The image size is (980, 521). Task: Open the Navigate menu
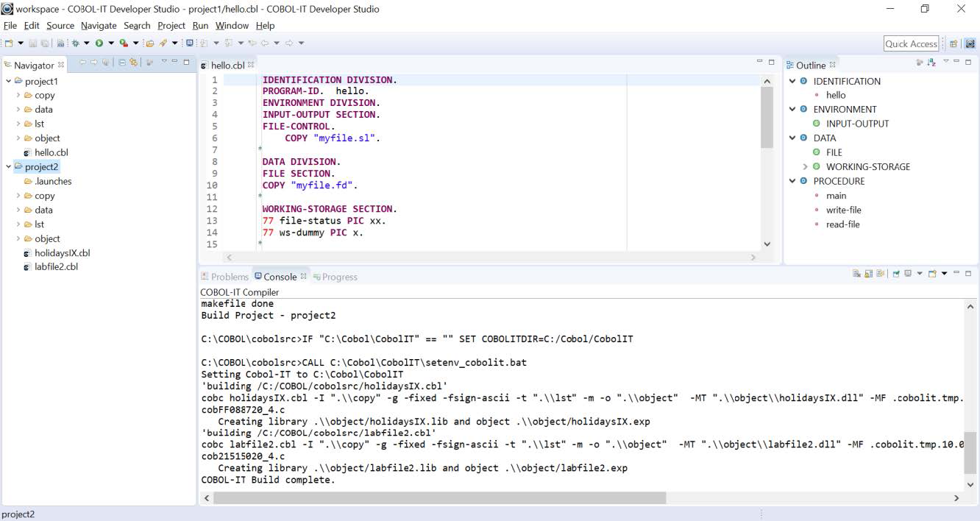coord(99,25)
